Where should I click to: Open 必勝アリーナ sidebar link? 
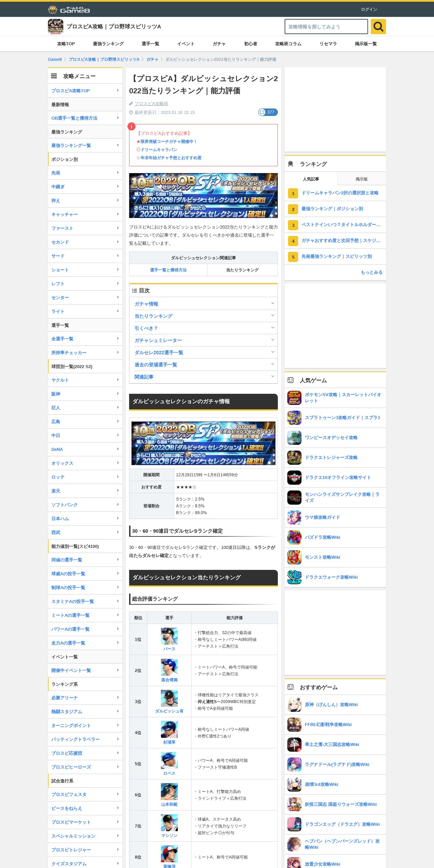[x=85, y=698]
